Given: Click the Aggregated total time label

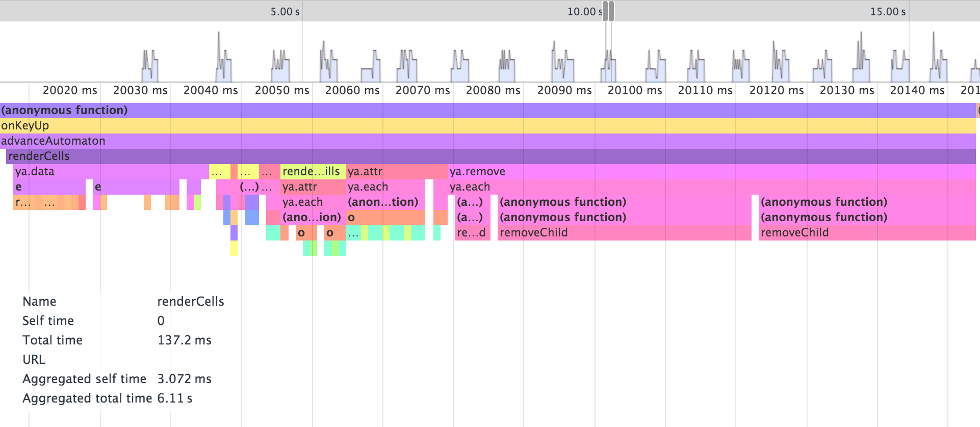Looking at the screenshot, I should pyautogui.click(x=87, y=398).
